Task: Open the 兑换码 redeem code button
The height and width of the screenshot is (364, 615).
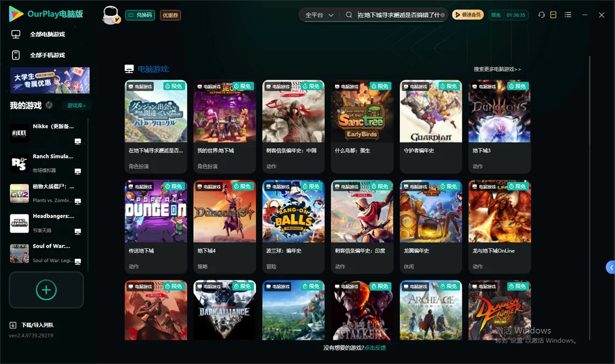Action: coord(140,15)
